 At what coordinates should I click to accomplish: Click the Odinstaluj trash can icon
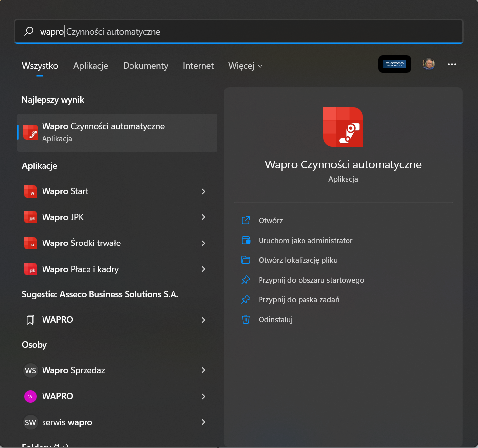click(x=246, y=319)
